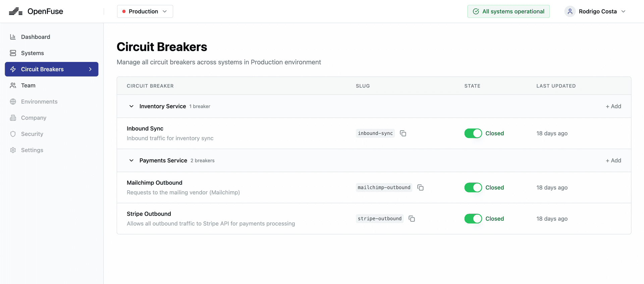Collapse the Inventory Service group

point(131,106)
